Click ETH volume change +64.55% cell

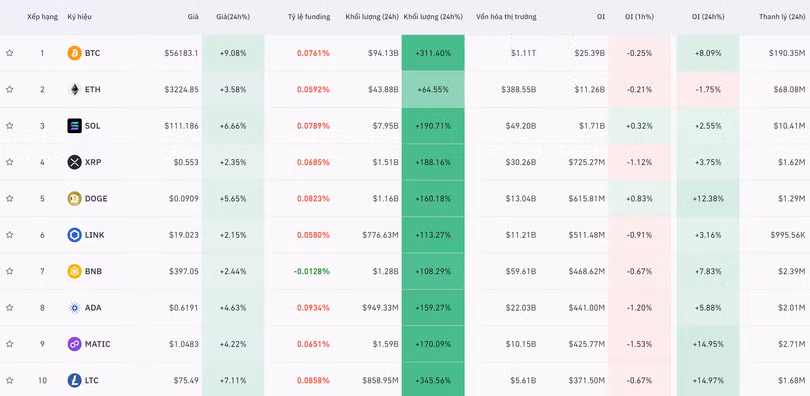coord(433,89)
